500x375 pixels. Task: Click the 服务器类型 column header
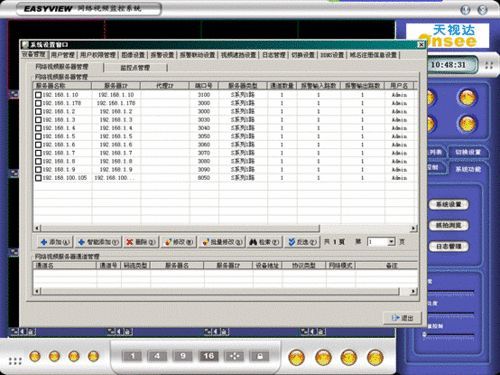pyautogui.click(x=243, y=86)
